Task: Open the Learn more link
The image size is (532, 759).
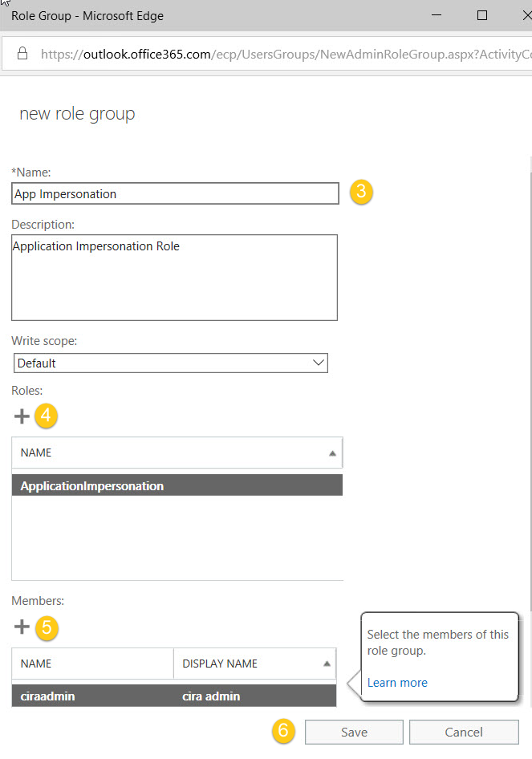Action: [x=397, y=683]
